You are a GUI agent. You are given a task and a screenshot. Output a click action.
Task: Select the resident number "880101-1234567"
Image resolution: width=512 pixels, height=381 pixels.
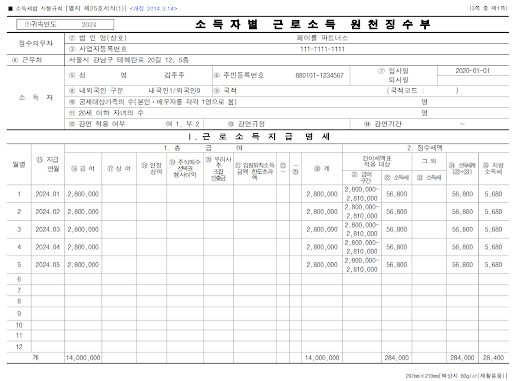(319, 75)
